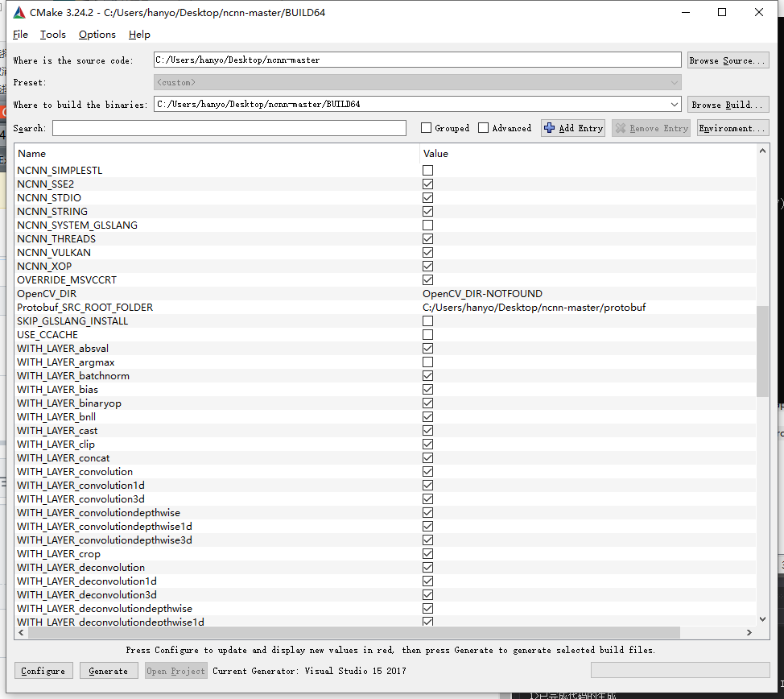The image size is (784, 699).
Task: Click the scroll up arrow of list
Action: (762, 151)
